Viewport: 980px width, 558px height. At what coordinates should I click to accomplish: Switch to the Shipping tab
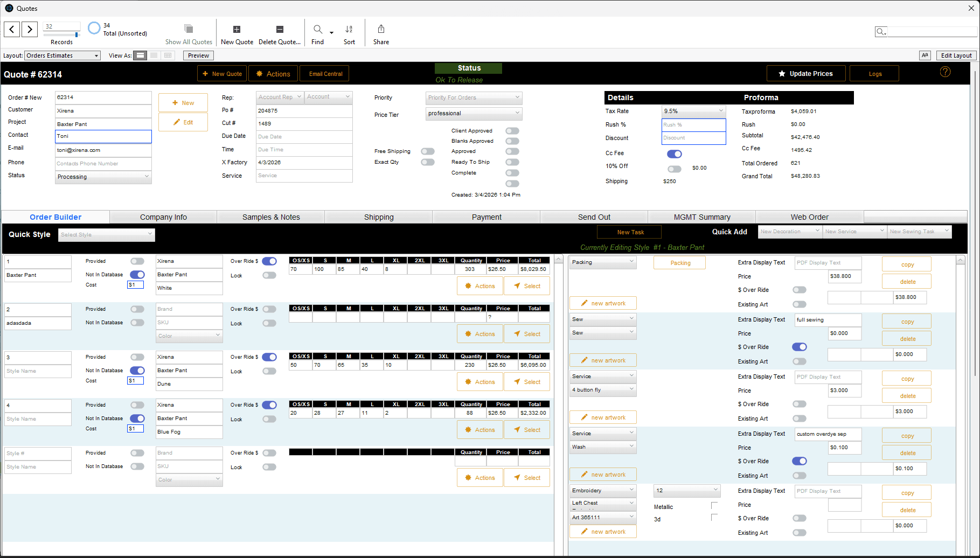click(x=379, y=217)
